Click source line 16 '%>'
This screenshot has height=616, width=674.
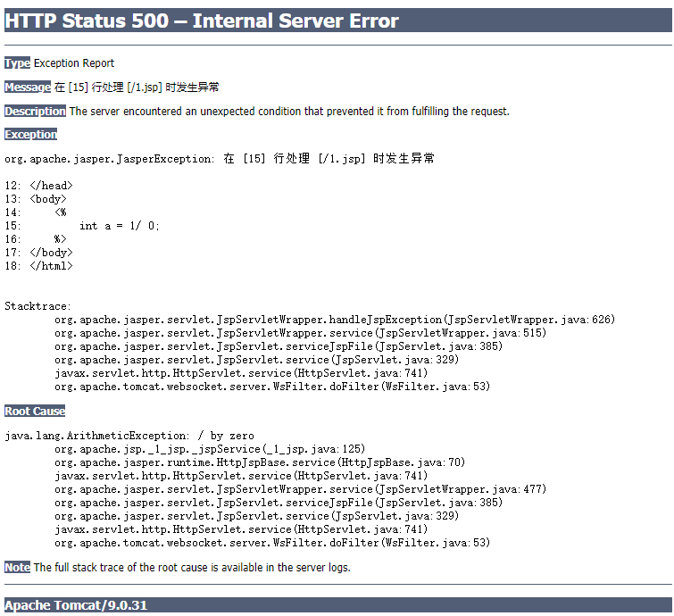coord(36,239)
